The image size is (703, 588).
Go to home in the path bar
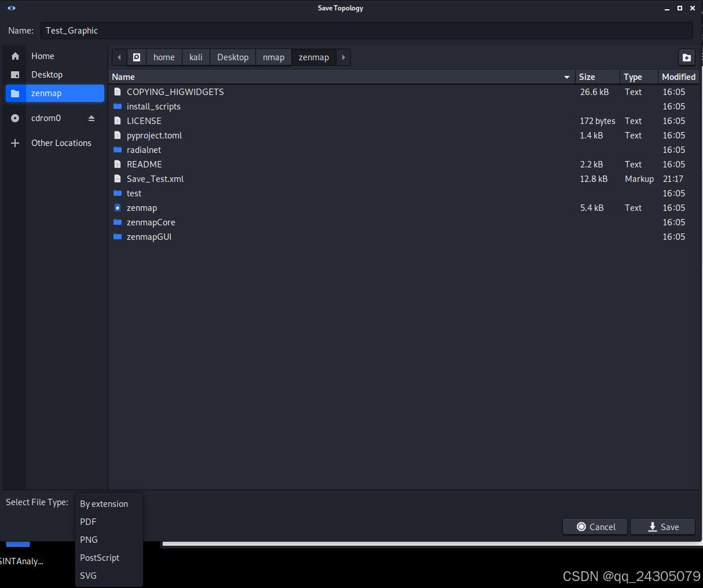[164, 57]
